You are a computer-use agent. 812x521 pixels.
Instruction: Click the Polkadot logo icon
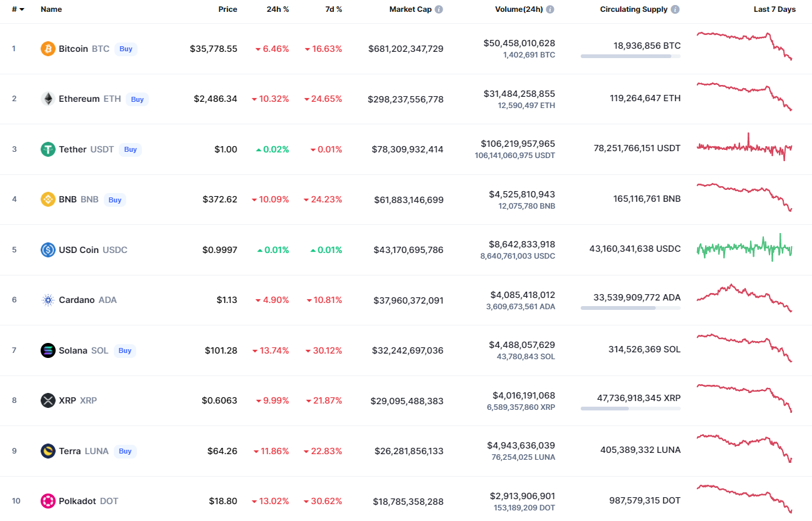click(x=48, y=501)
